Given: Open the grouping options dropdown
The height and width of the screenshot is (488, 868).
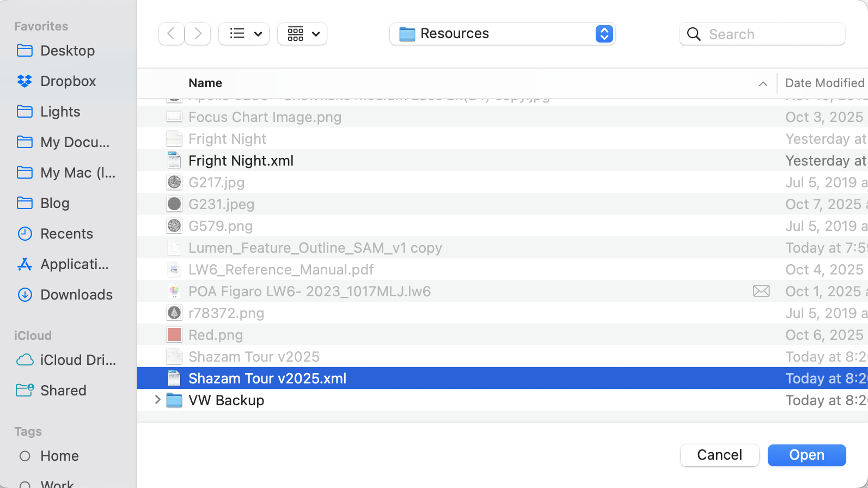Looking at the screenshot, I should click(x=302, y=34).
